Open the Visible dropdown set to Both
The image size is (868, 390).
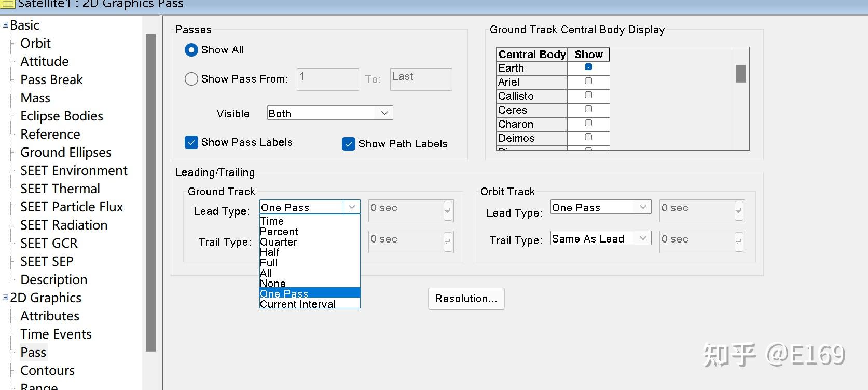pos(384,113)
